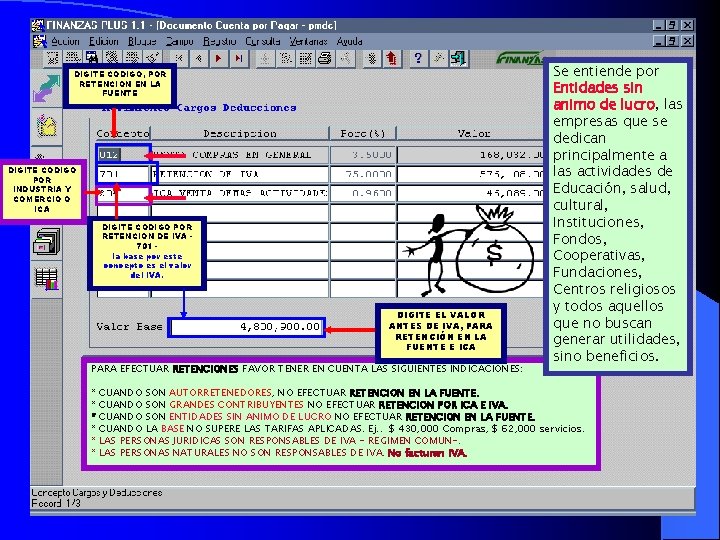Click the Valor Base label
The height and width of the screenshot is (540, 720).
(x=129, y=326)
